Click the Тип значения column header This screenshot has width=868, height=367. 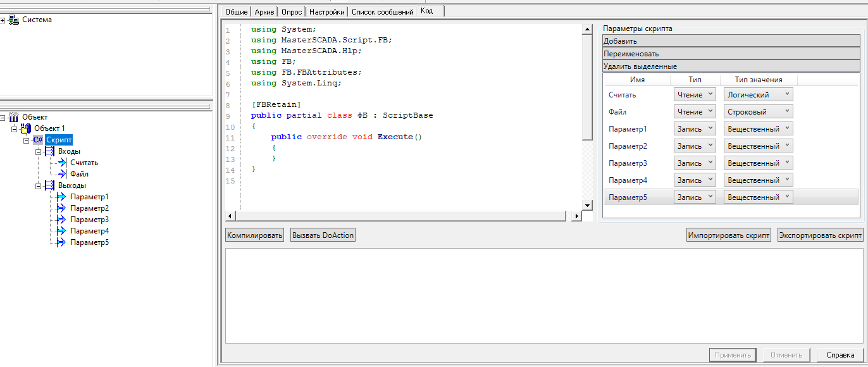pyautogui.click(x=759, y=80)
